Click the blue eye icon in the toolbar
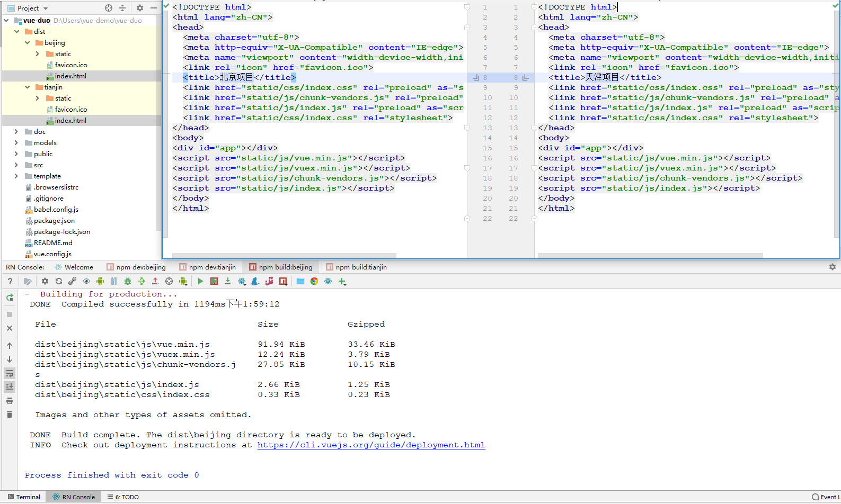This screenshot has width=841, height=504. (x=86, y=281)
